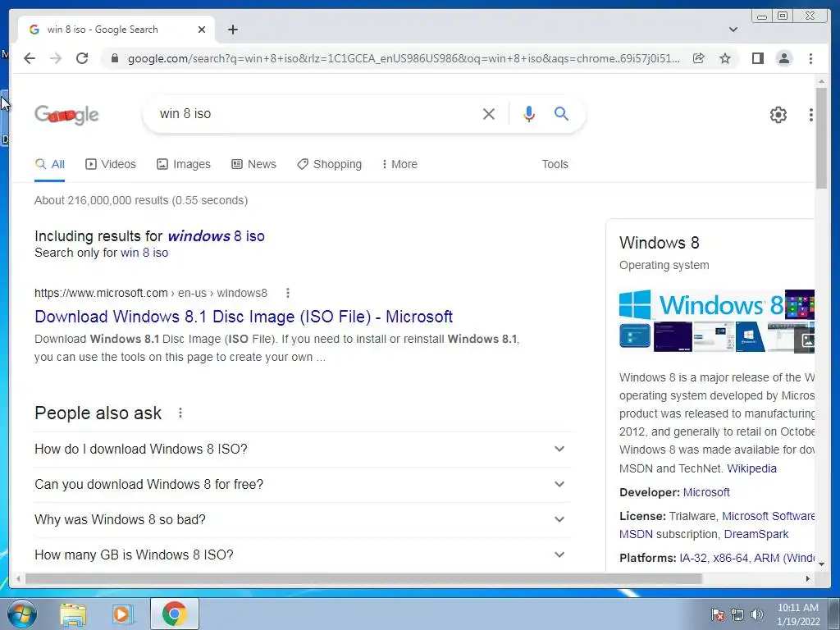
Task: Open Google apps dots beside settings gear
Action: click(x=811, y=114)
